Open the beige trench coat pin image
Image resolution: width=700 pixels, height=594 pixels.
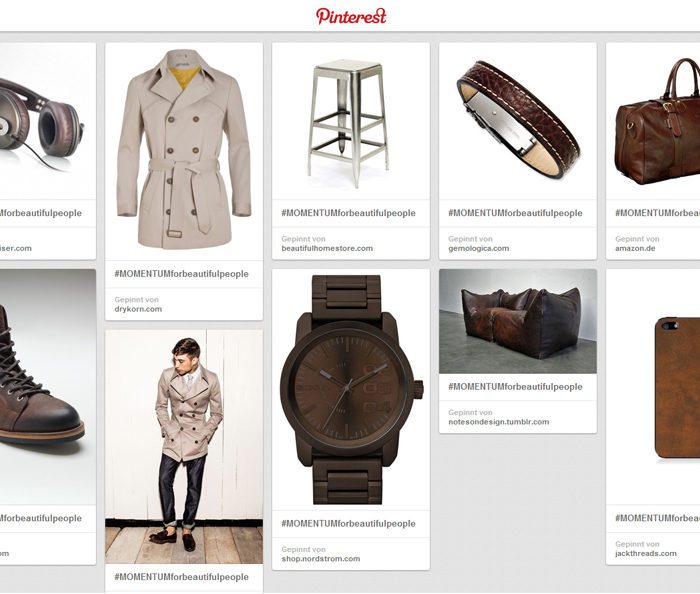[184, 151]
